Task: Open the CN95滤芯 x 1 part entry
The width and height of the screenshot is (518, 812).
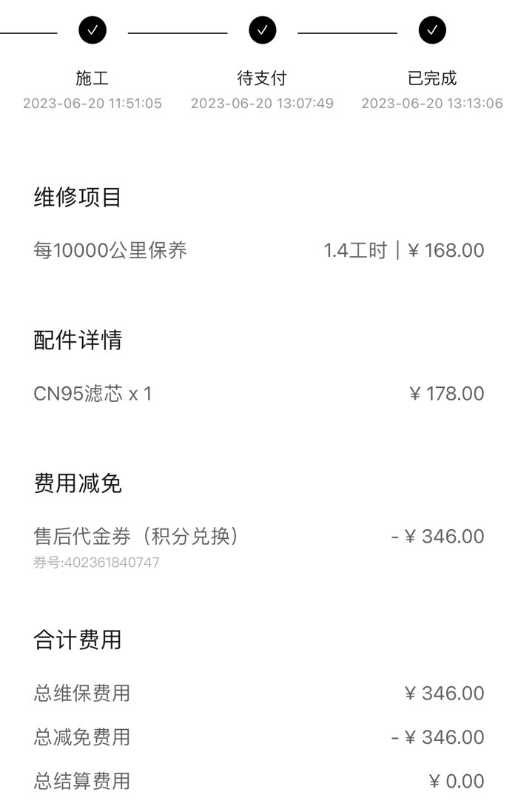Action: pos(92,393)
